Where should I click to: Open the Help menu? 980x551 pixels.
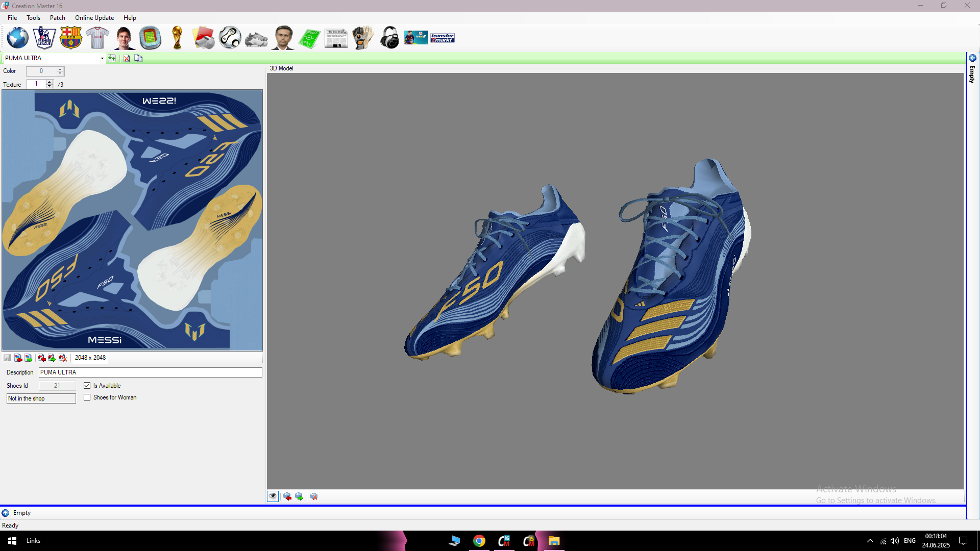coord(130,18)
